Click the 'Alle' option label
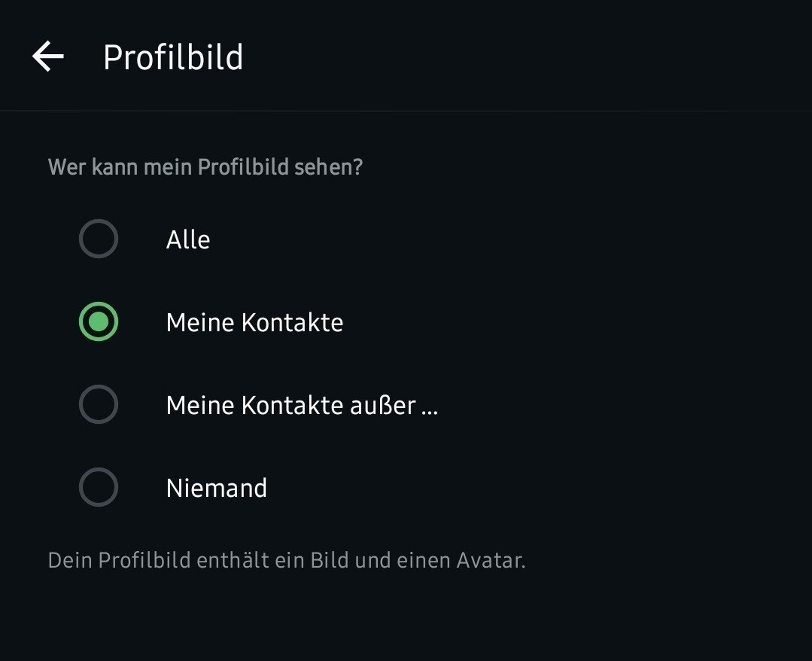Screen dimensions: 812x661 click(188, 240)
